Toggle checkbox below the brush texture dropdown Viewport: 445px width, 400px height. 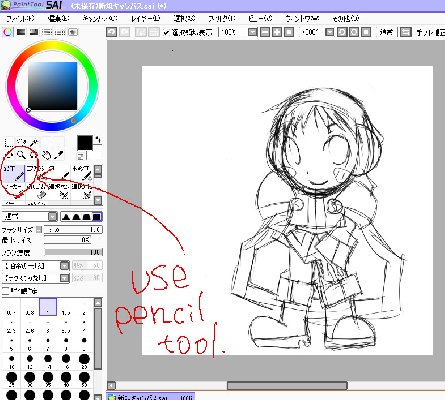click(x=6, y=291)
